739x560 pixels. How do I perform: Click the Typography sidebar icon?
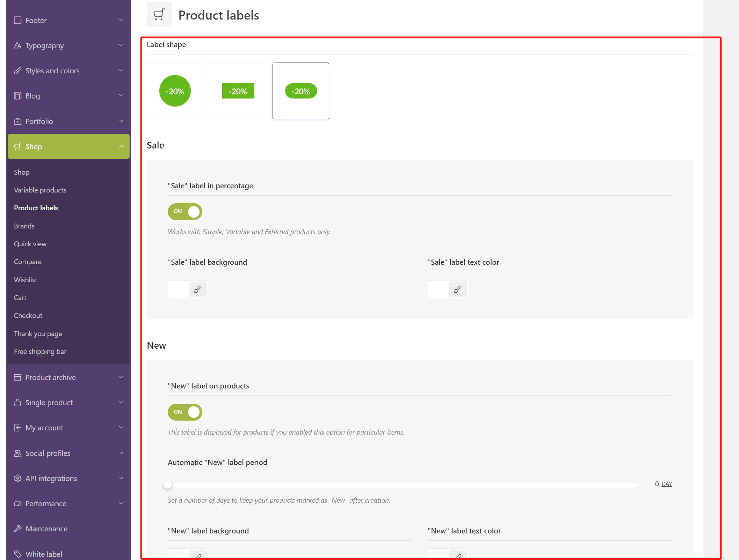click(17, 45)
